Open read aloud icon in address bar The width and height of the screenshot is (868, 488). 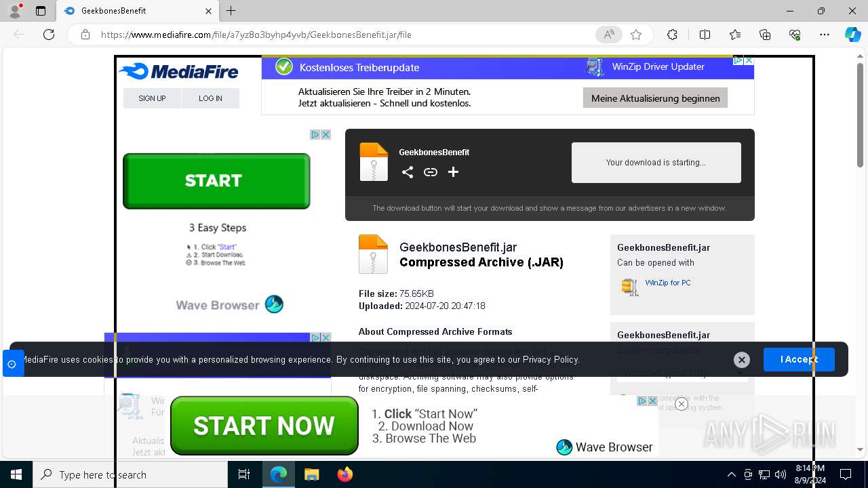609,35
